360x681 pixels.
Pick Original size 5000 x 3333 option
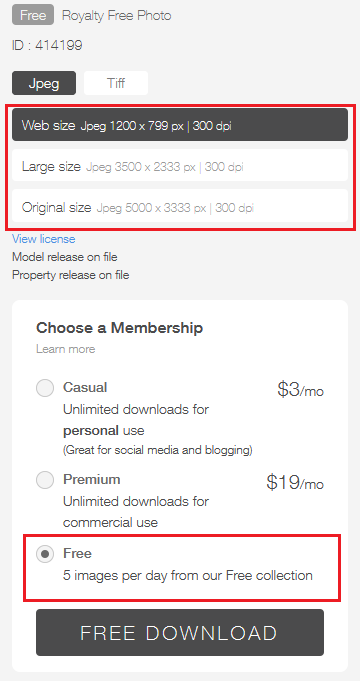(x=180, y=206)
